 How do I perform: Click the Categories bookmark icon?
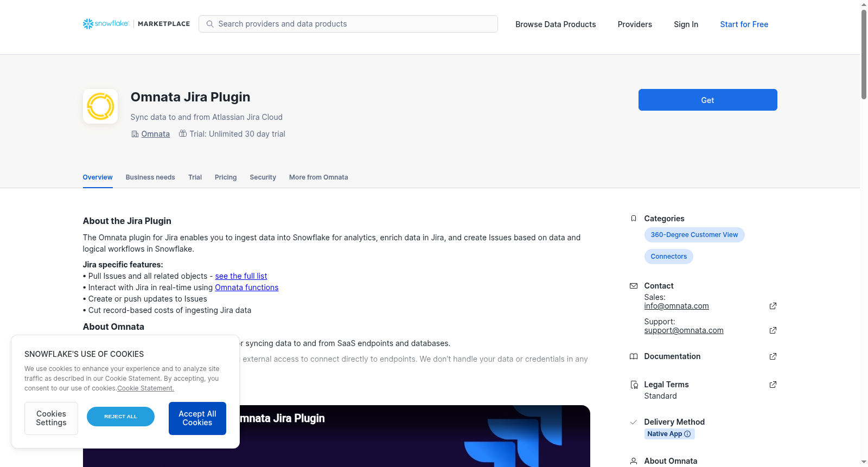(634, 219)
